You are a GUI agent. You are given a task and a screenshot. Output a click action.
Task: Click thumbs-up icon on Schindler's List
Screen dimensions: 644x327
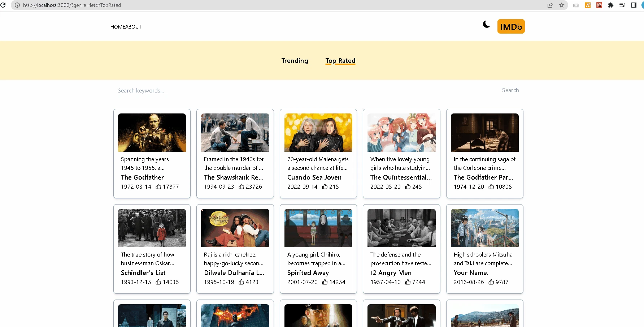click(158, 282)
